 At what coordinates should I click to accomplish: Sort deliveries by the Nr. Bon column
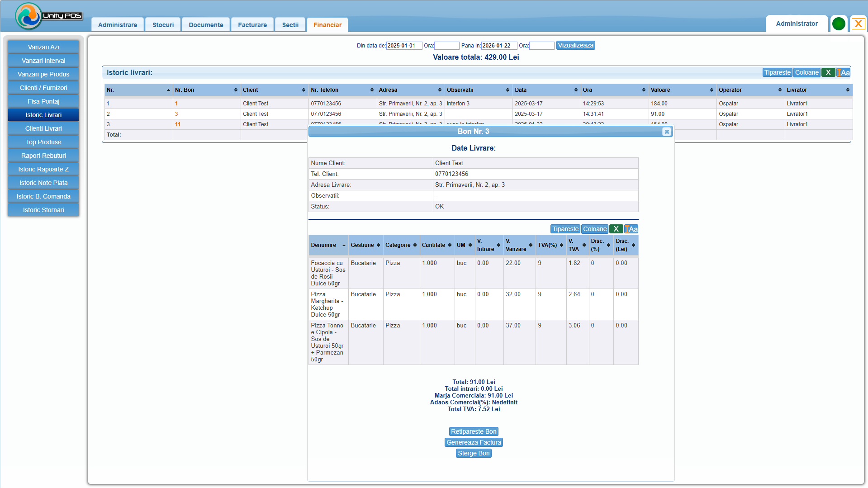click(x=206, y=90)
